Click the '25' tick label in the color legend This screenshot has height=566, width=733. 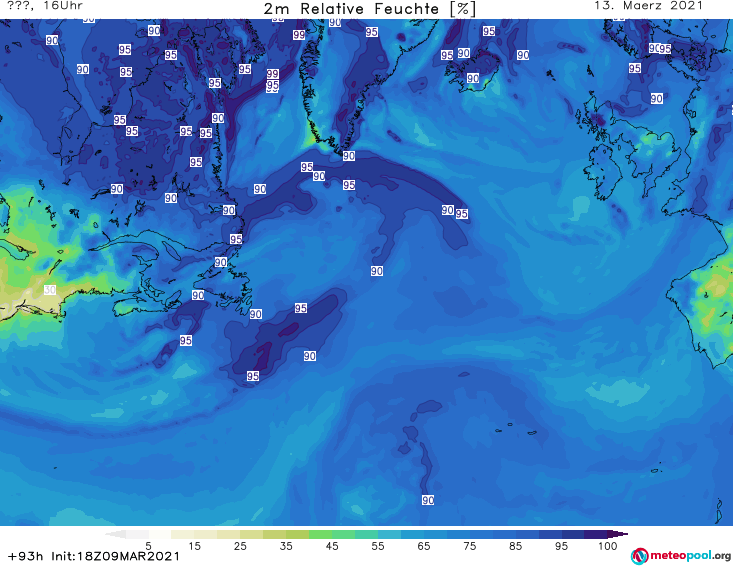(x=240, y=546)
